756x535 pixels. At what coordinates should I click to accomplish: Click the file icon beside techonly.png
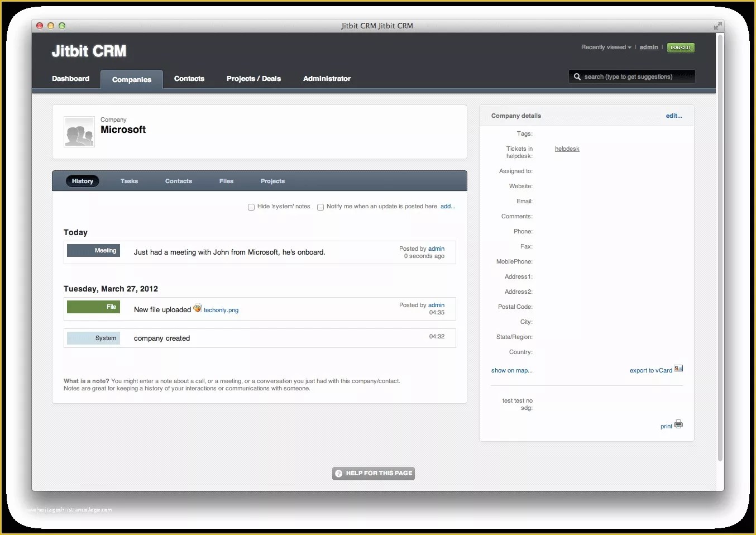[197, 308]
